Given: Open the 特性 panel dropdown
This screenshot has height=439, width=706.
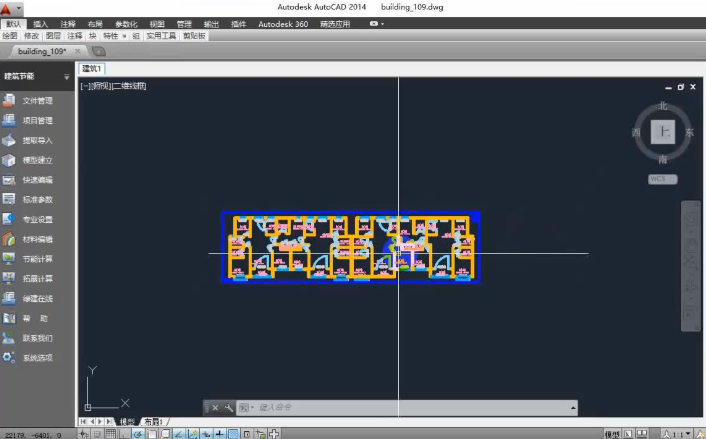Looking at the screenshot, I should click(112, 35).
